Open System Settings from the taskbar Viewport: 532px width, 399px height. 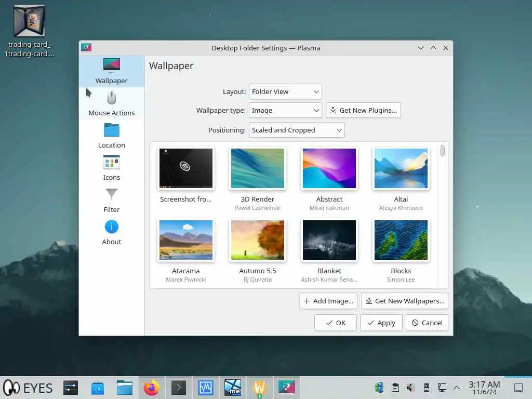pos(71,388)
